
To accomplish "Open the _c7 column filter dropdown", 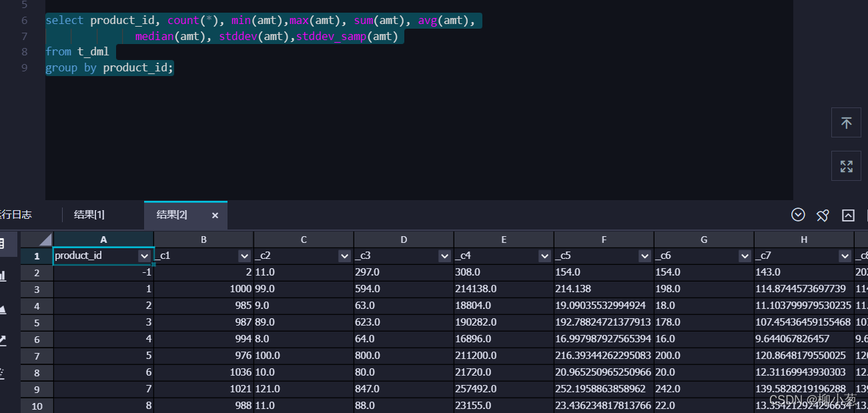I will click(845, 256).
